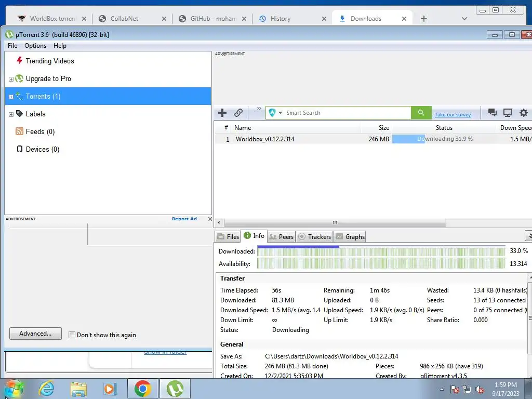532x399 pixels.
Task: Click the Report Ad link
Action: 184,219
